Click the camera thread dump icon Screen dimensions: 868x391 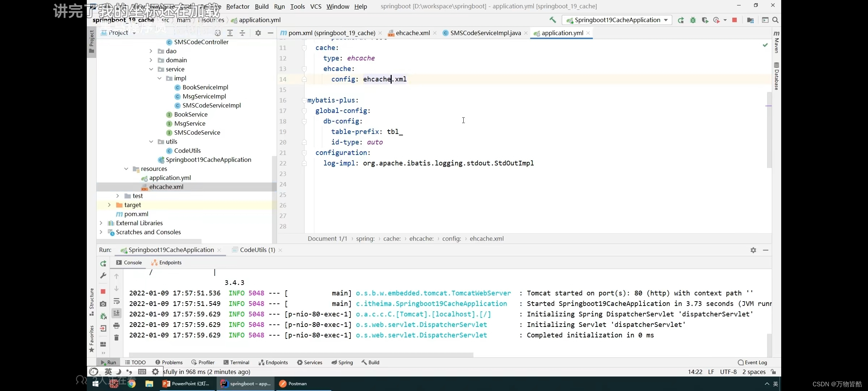click(103, 304)
